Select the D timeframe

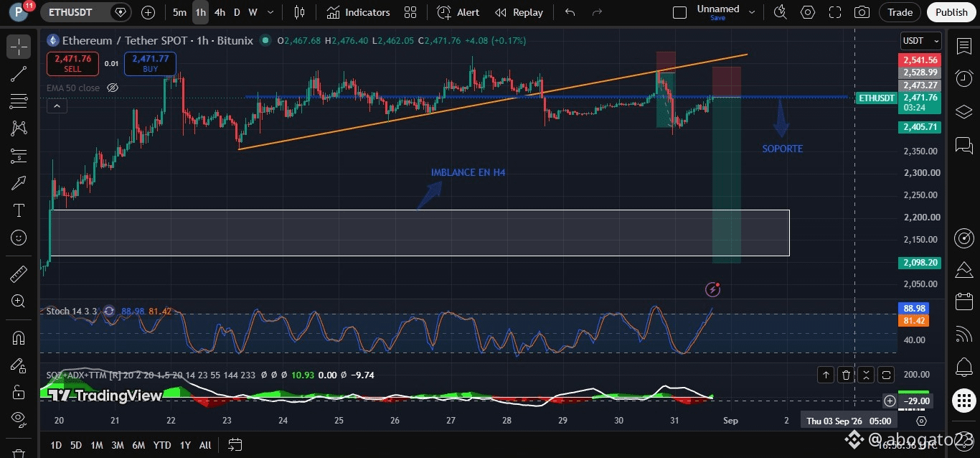point(237,12)
